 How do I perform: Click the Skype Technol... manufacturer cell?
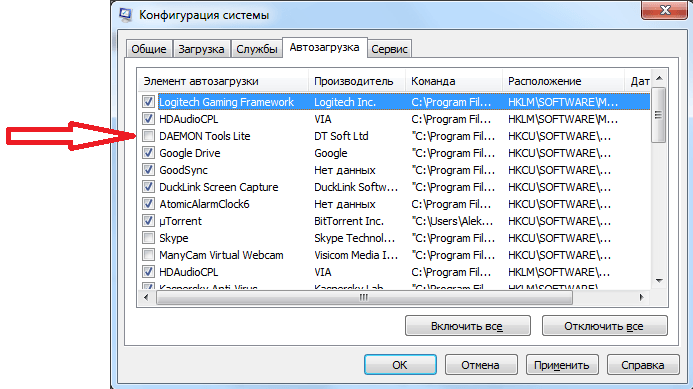(x=354, y=238)
